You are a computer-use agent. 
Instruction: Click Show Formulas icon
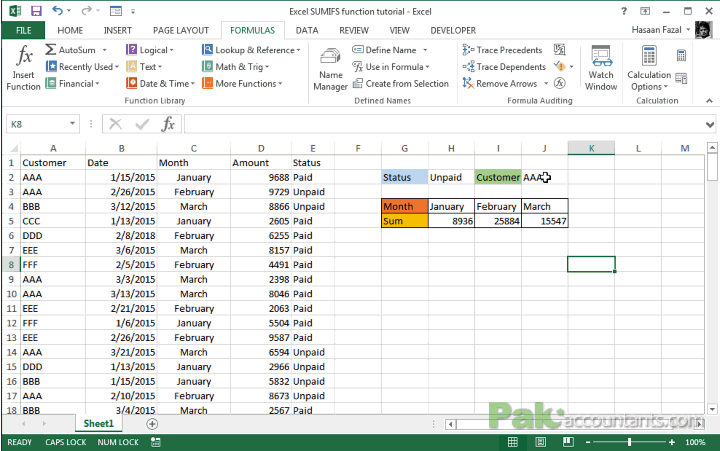coord(559,49)
